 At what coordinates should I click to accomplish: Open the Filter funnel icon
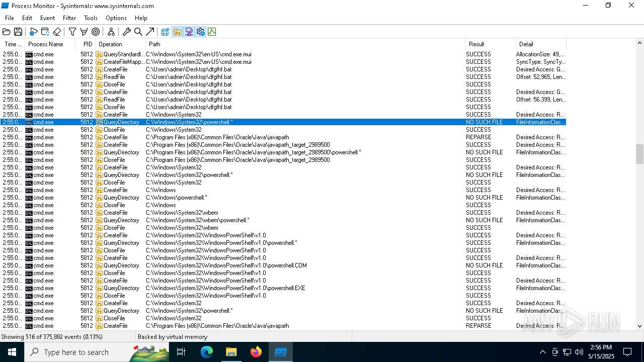pos(72,32)
